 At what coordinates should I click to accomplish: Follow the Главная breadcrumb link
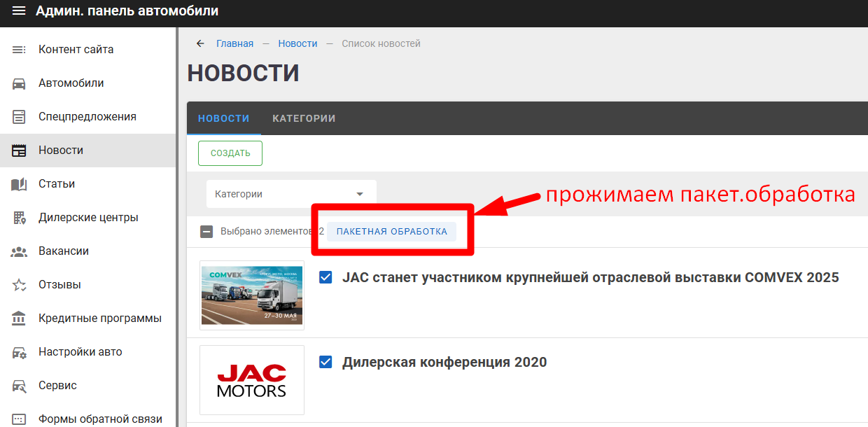[234, 43]
